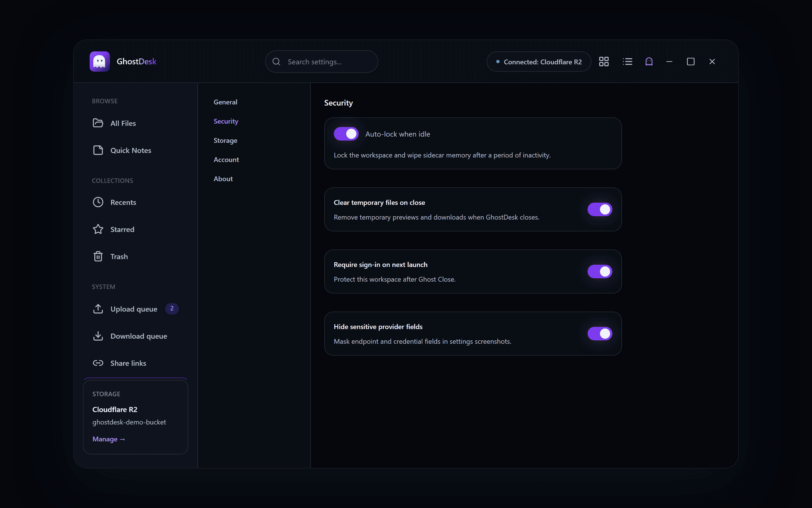The width and height of the screenshot is (812, 508).
Task: Click the Hide sensitive provider fields title
Action: 378,327
